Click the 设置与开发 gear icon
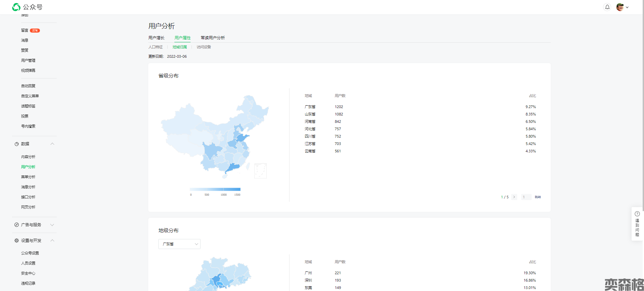Image resolution: width=644 pixels, height=291 pixels. [x=16, y=241]
